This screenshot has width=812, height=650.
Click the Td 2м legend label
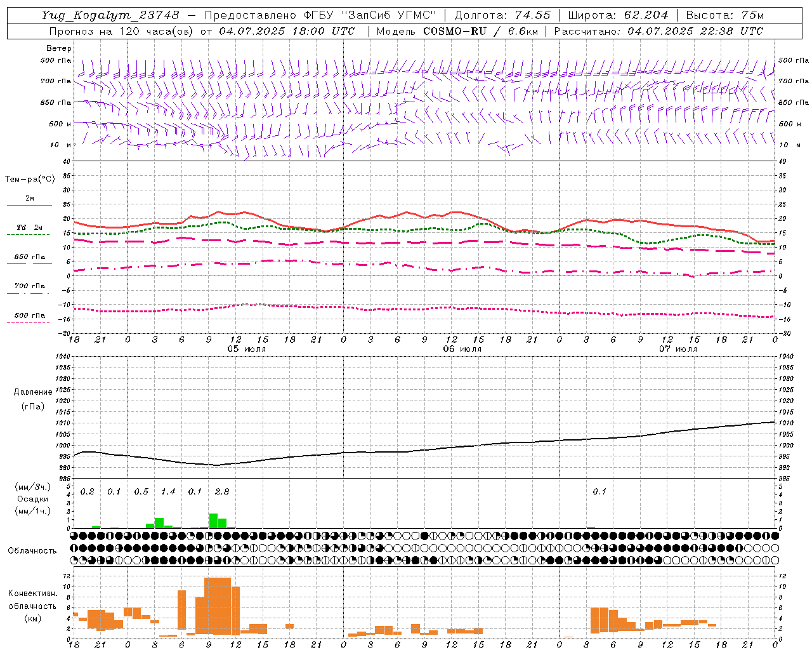click(29, 227)
